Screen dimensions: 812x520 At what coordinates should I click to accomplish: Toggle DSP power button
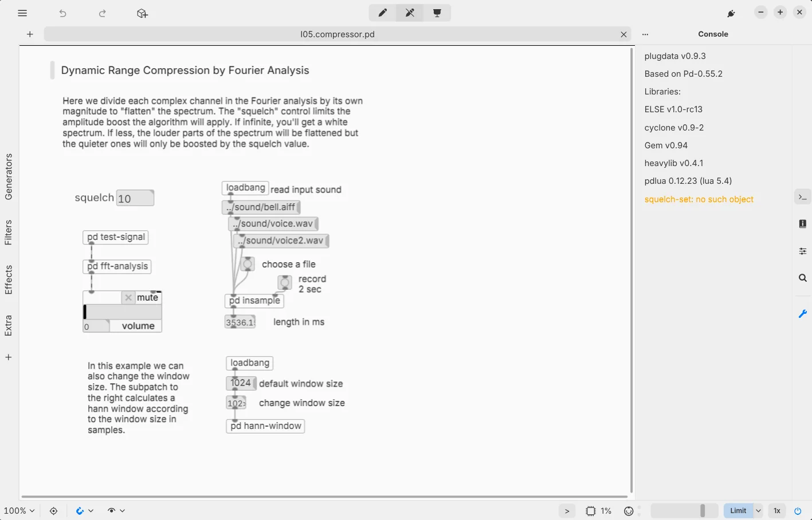coord(798,511)
